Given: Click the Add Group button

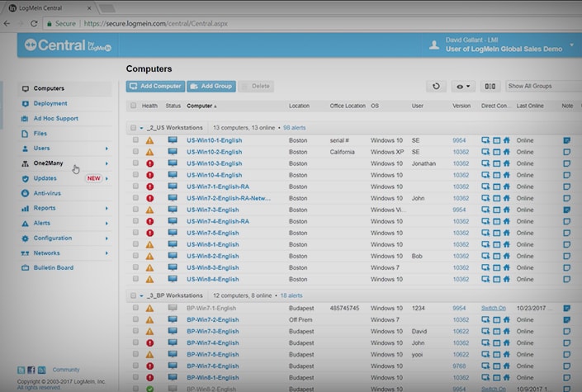Looking at the screenshot, I should coord(211,86).
